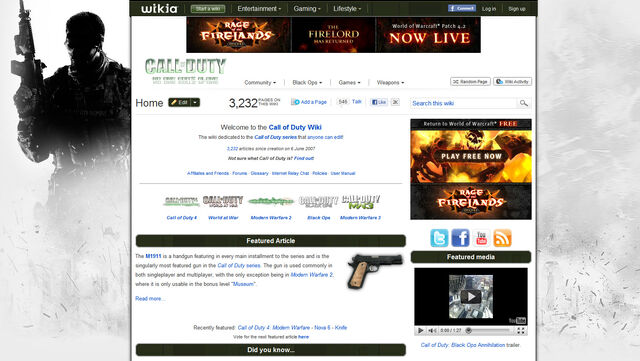This screenshot has height=361, width=640.
Task: Open the Museum level link
Action: point(243,284)
